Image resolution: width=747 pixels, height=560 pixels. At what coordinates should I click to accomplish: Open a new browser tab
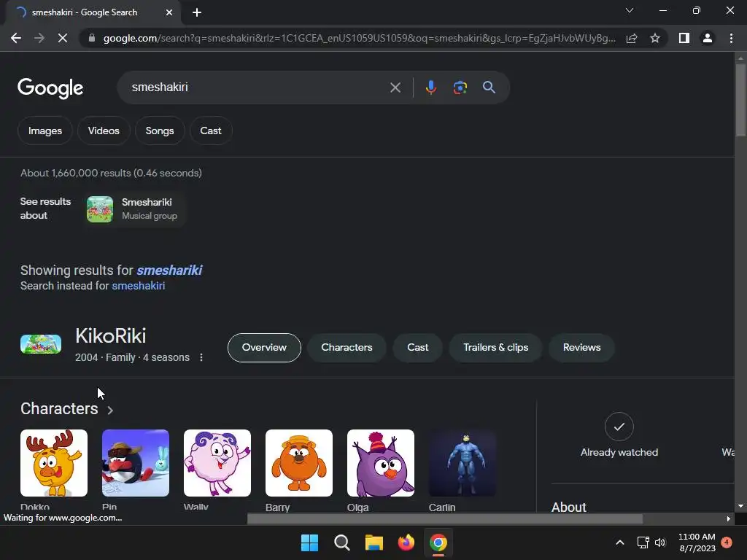(x=197, y=12)
